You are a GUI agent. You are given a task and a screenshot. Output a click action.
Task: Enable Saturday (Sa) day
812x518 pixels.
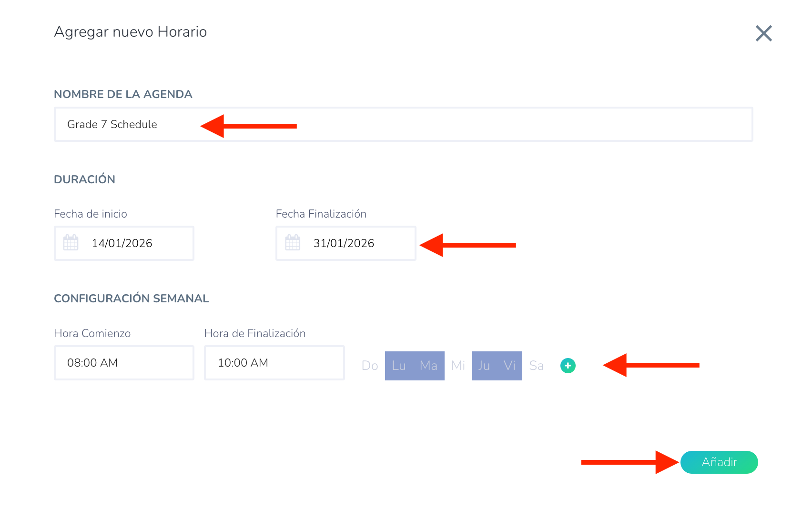point(536,366)
